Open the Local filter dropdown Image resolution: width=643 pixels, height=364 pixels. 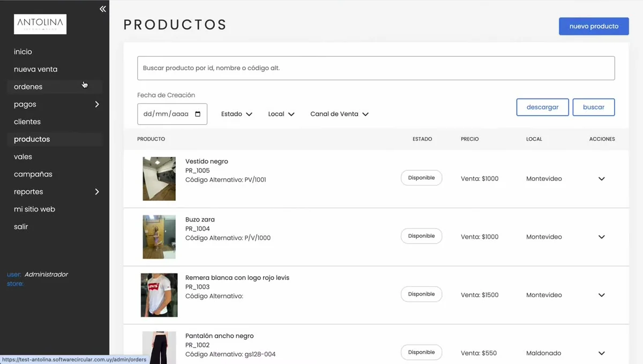[x=281, y=114]
